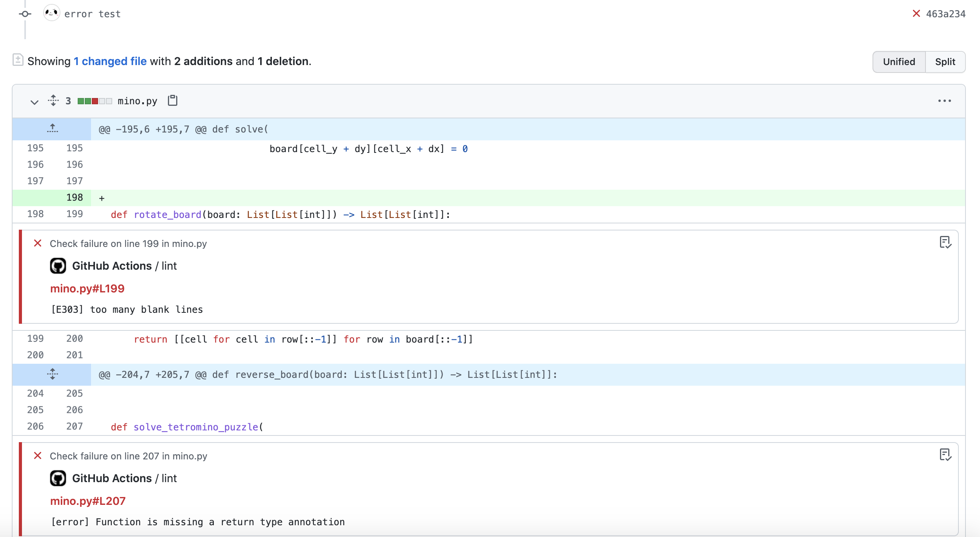Click GitHub Actions logo in line 207 check
Screen dimensions: 980x537
pos(58,478)
